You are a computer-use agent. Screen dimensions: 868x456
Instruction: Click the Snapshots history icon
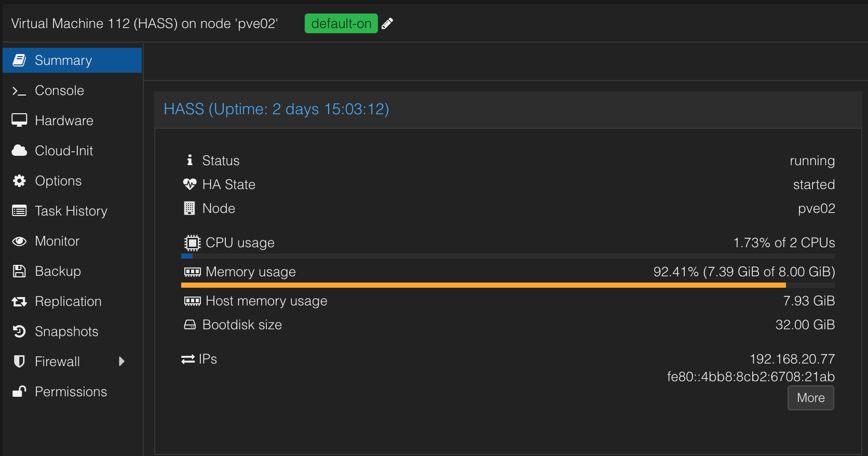pyautogui.click(x=19, y=331)
